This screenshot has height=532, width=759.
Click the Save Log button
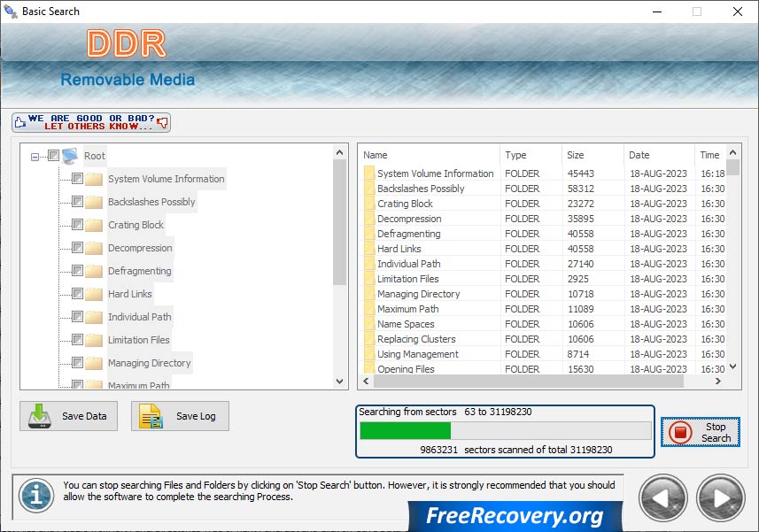tap(180, 416)
